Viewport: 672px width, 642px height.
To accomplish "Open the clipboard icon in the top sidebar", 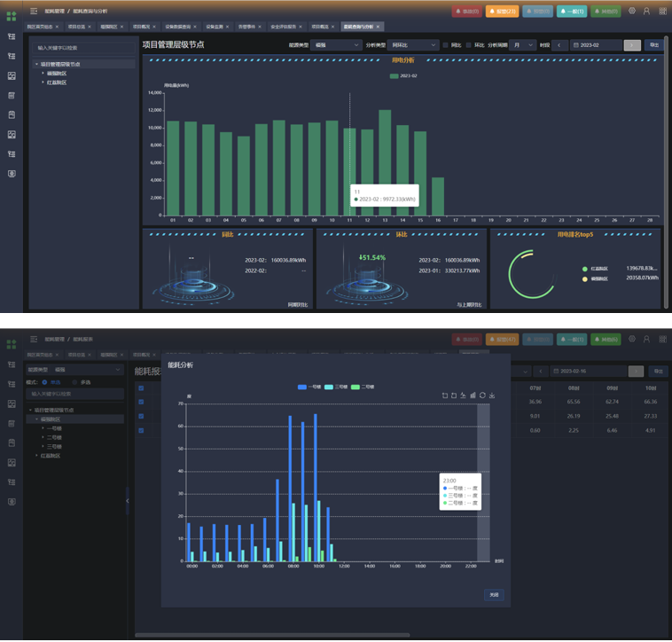I will [12, 114].
